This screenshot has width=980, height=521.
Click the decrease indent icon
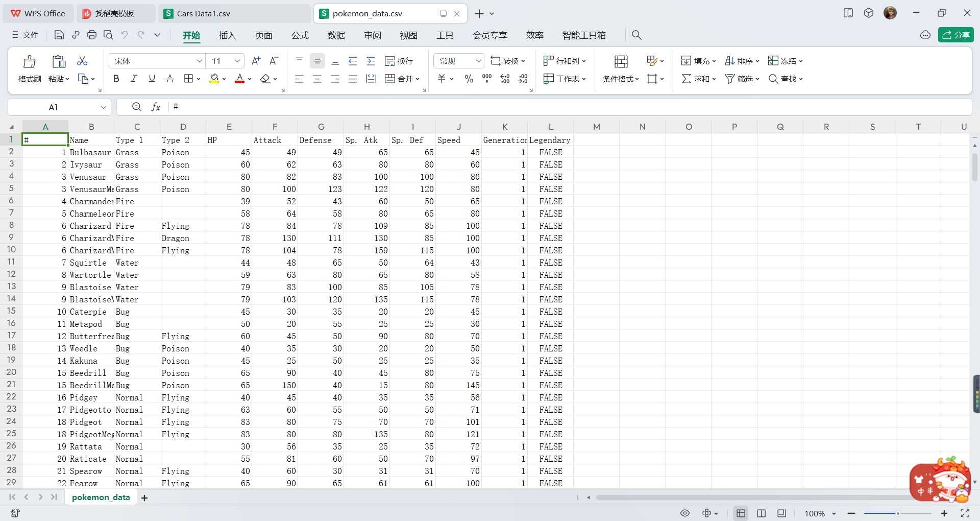pos(353,61)
